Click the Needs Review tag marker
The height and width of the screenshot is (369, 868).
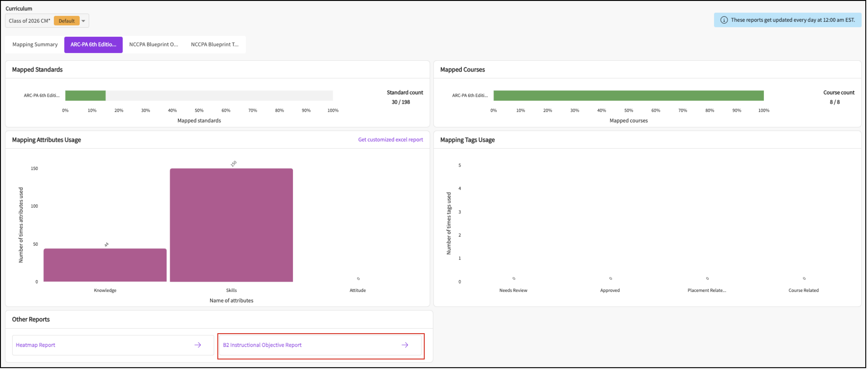pyautogui.click(x=513, y=279)
